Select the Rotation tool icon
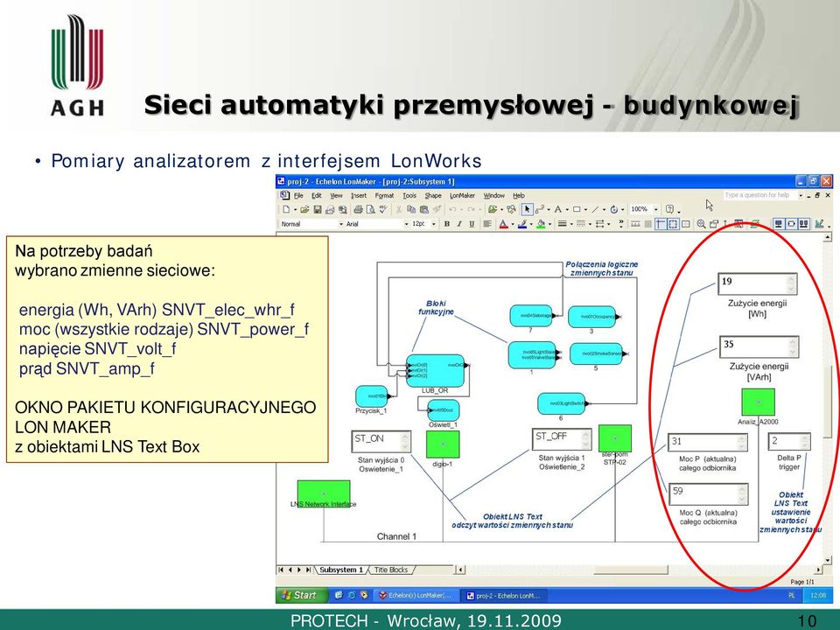Image resolution: width=840 pixels, height=630 pixels. pyautogui.click(x=614, y=209)
